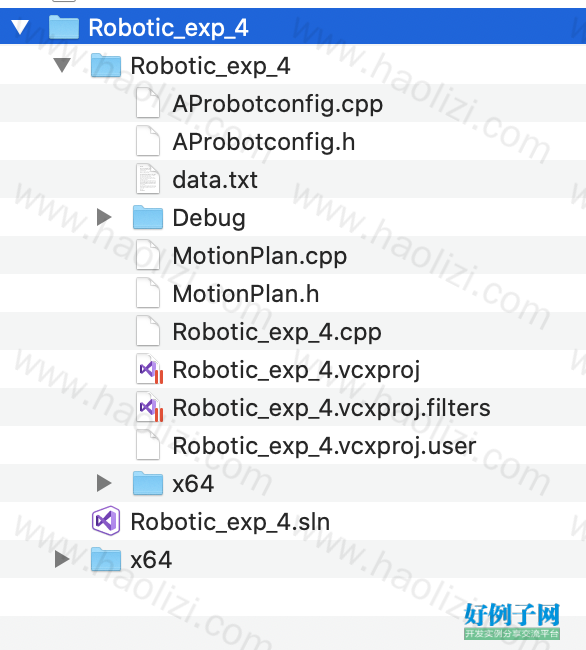Viewport: 586px width, 650px height.
Task: Click the nested Robotic_exp_4 folder icon
Action: coord(106,65)
